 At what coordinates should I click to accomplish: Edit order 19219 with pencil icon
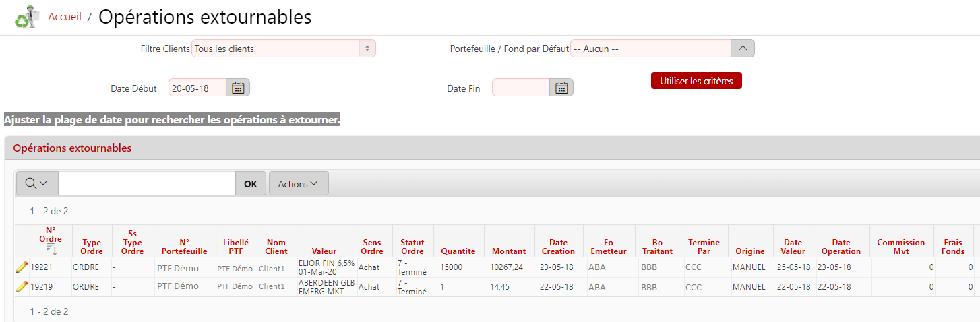[x=22, y=286]
